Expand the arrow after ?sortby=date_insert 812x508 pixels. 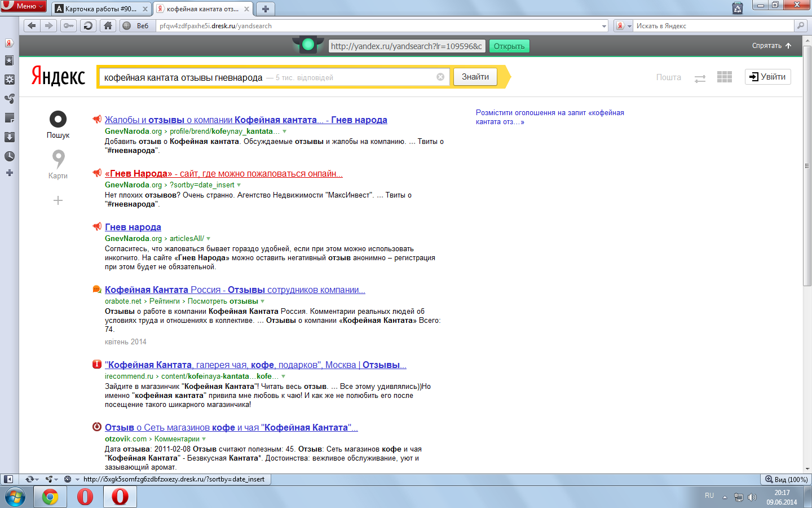coord(239,185)
